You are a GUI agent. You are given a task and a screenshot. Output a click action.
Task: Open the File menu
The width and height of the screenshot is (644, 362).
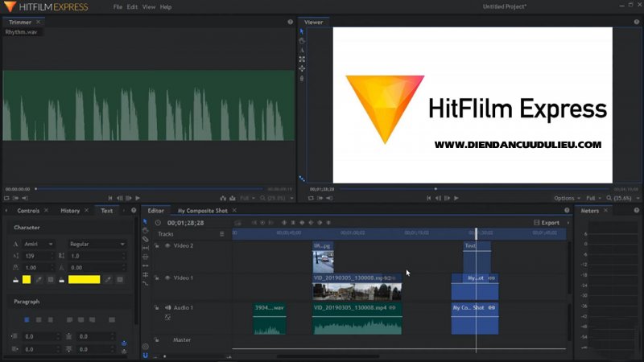click(x=118, y=7)
